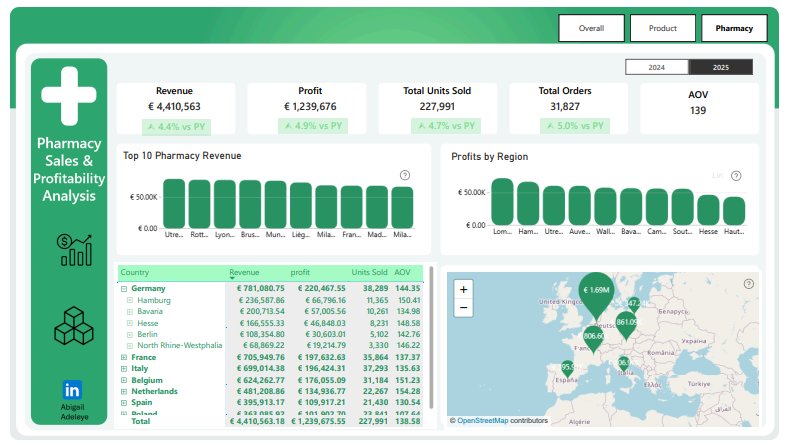Click the Profit KPI card
The image size is (789, 443).
tap(307, 109)
